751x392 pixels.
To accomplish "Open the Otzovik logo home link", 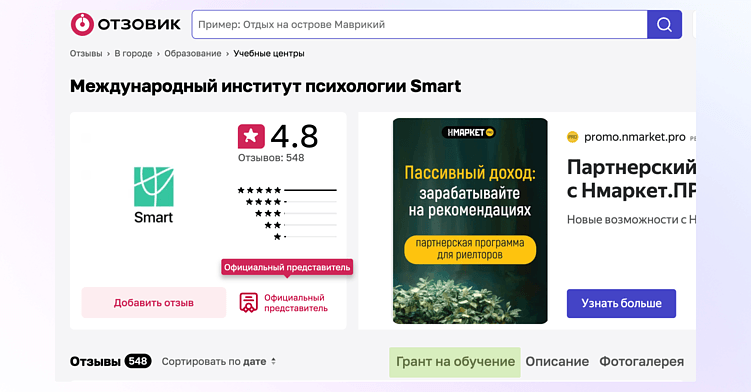I will point(125,24).
